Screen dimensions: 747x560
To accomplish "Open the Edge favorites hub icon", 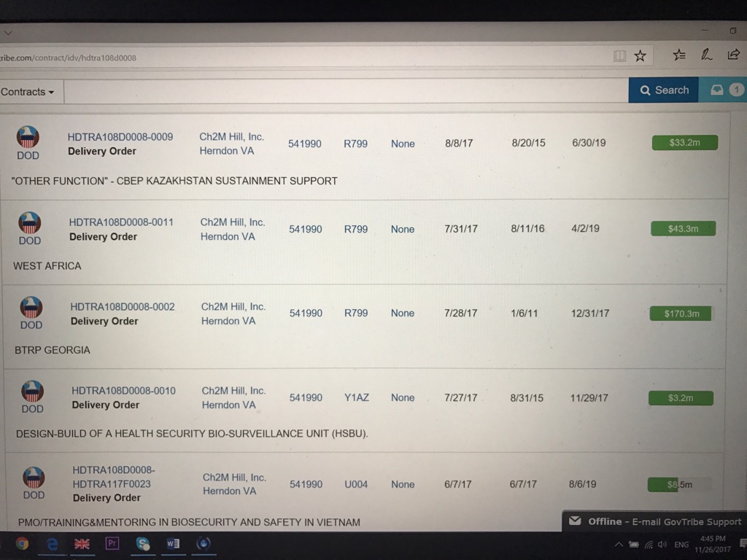I will pos(679,55).
